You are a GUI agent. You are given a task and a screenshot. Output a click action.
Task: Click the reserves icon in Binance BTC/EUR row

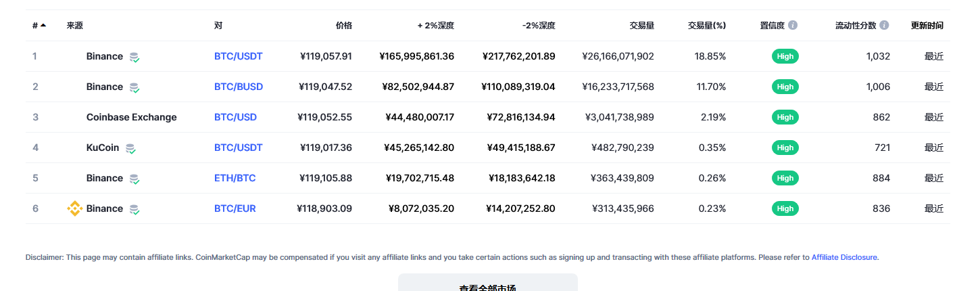click(x=134, y=209)
